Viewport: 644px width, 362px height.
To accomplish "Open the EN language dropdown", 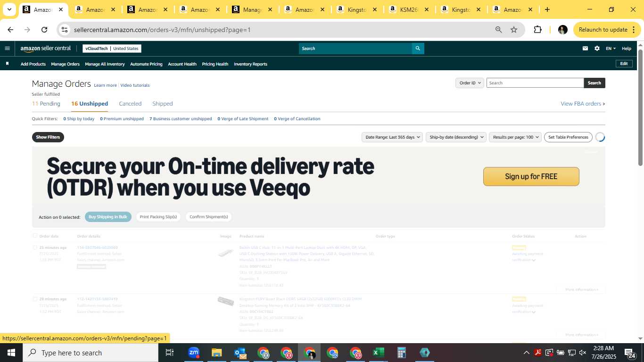I will [x=611, y=49].
